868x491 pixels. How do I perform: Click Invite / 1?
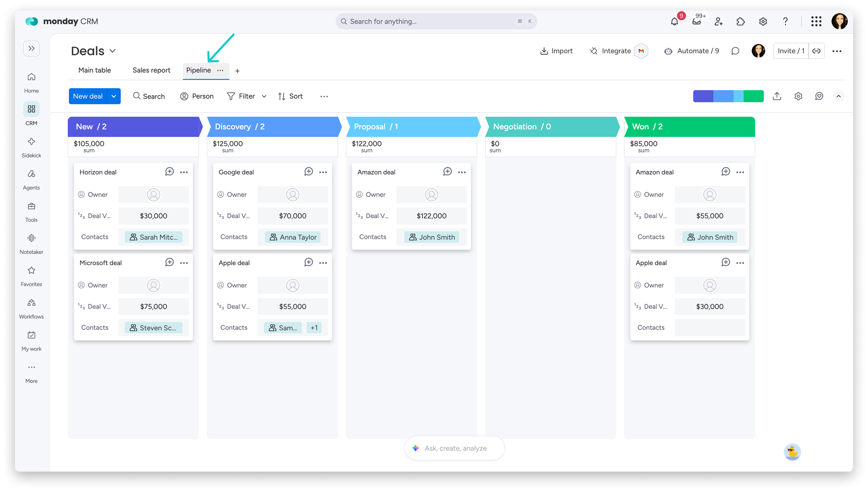(x=791, y=51)
